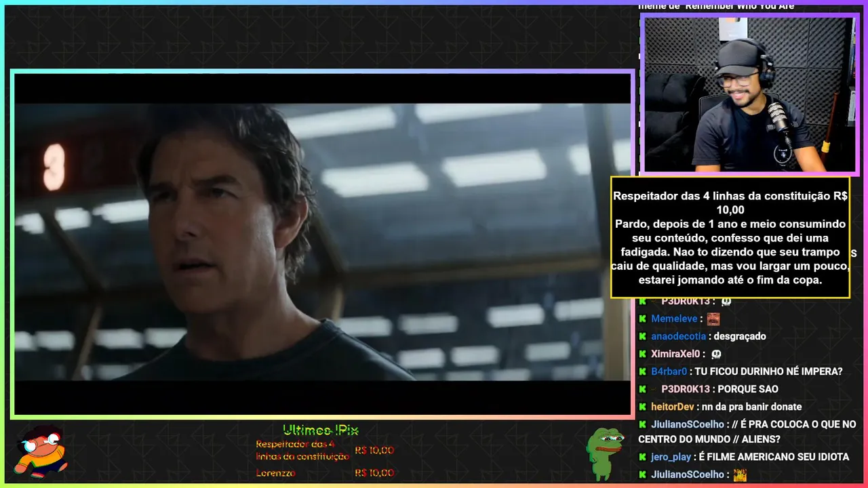Click the glowing number 3 sign in the video

(54, 167)
